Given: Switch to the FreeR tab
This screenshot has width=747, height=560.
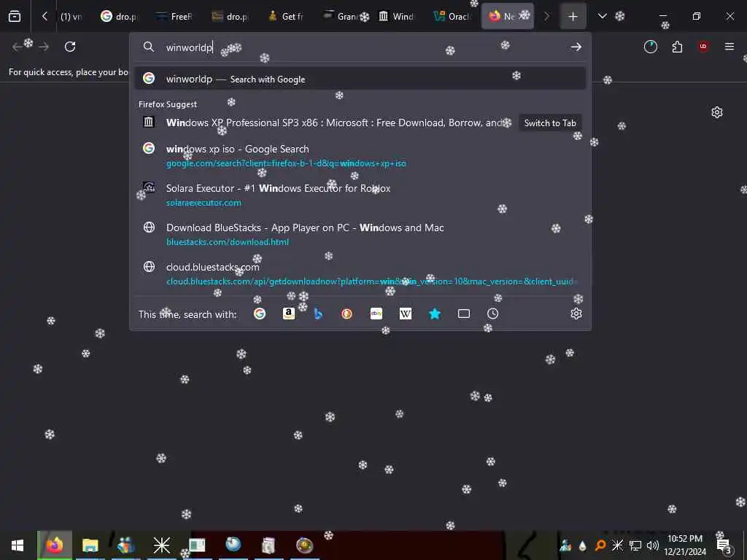Looking at the screenshot, I should pyautogui.click(x=174, y=16).
